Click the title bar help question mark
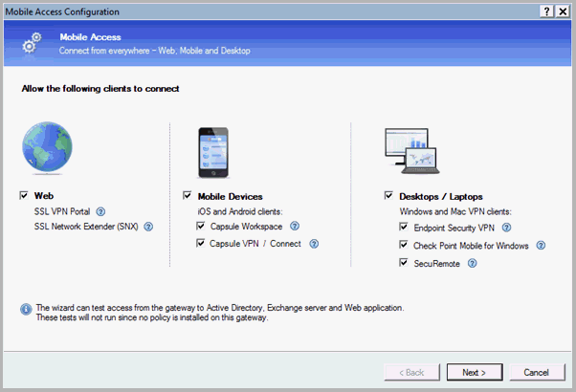 pyautogui.click(x=546, y=11)
